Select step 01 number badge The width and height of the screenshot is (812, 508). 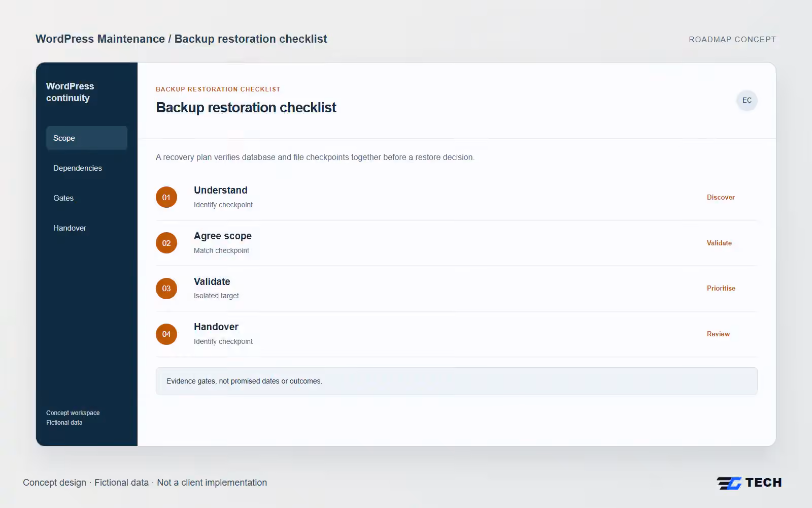tap(166, 197)
